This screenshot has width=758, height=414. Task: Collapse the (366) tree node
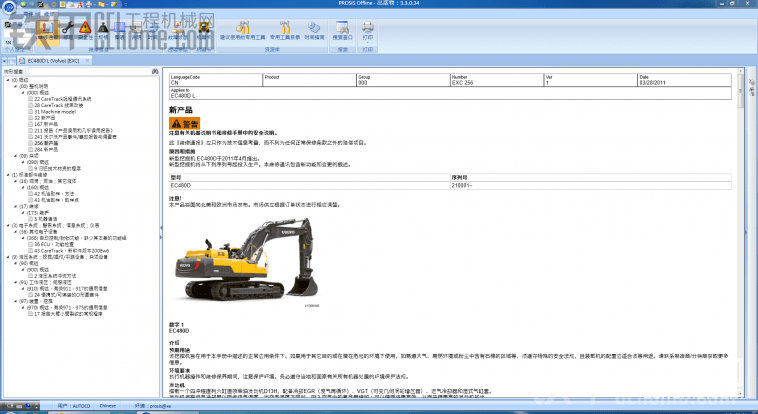point(23,237)
